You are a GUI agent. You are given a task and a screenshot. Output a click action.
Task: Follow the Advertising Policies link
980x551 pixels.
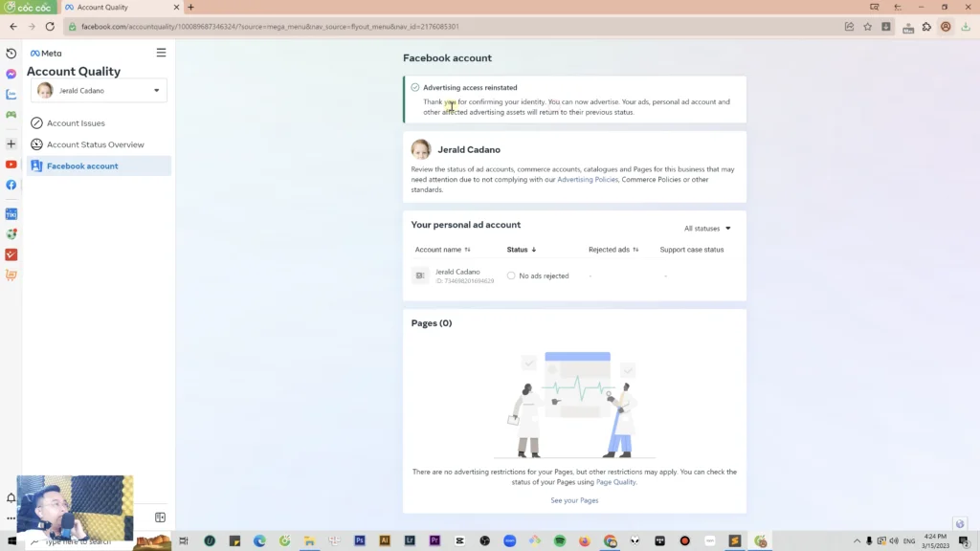point(587,179)
